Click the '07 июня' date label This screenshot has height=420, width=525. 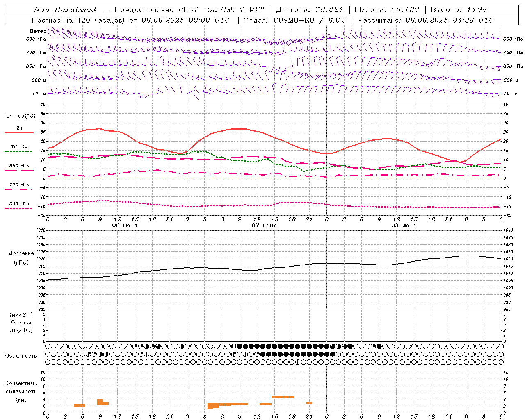point(264,226)
